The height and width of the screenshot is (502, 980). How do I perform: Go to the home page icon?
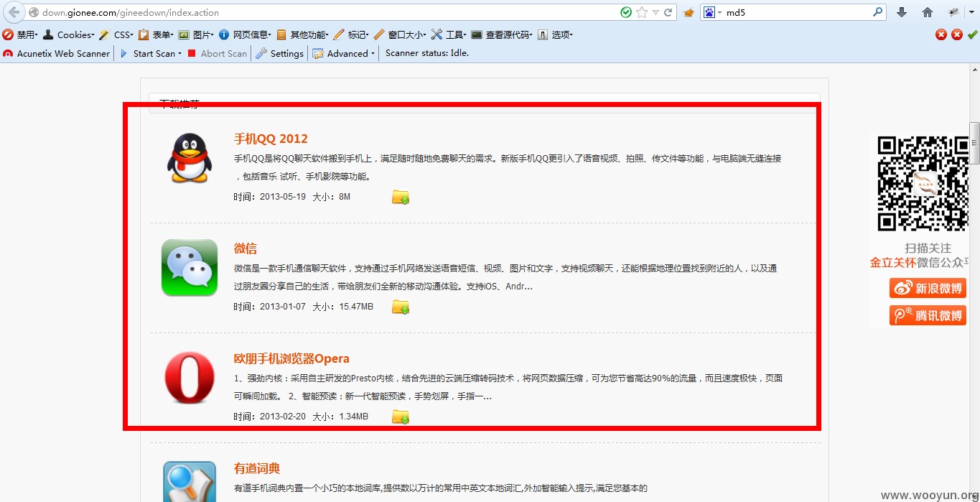coord(928,12)
